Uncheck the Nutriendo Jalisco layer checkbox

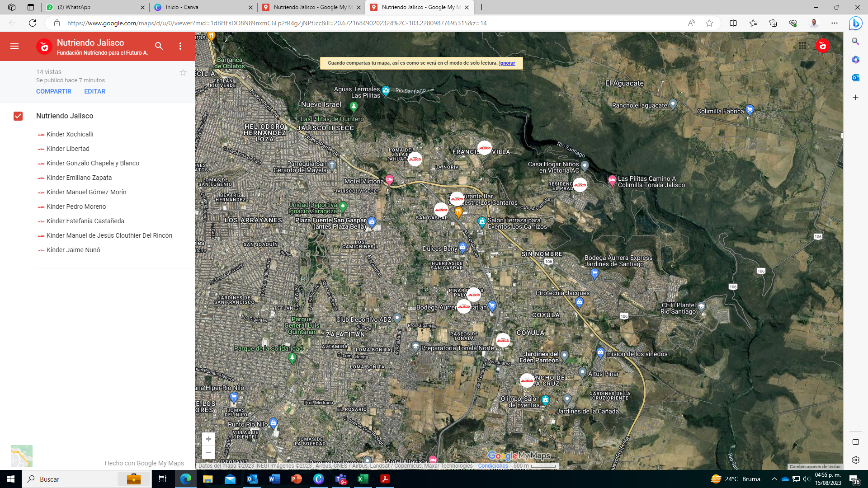tap(18, 116)
